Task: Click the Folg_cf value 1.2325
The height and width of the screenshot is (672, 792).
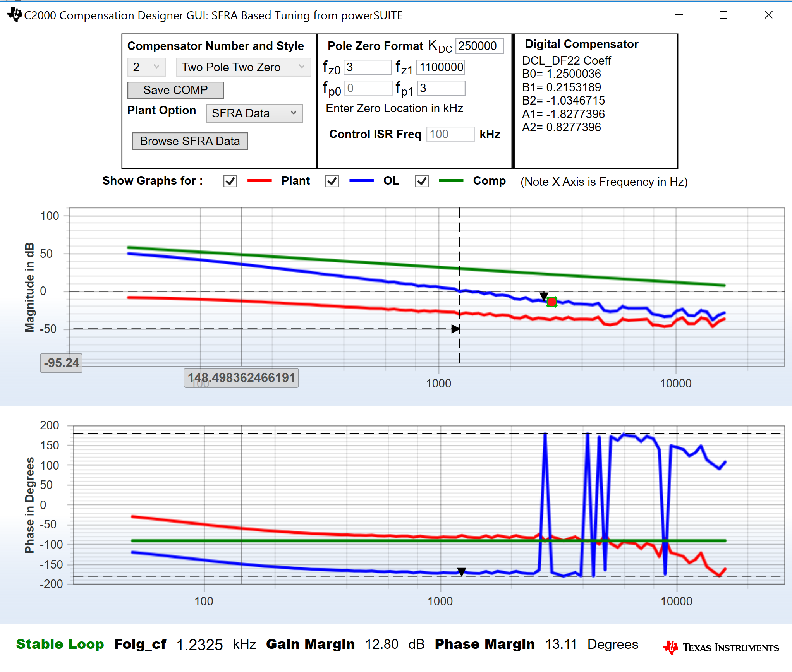Action: click(x=199, y=645)
